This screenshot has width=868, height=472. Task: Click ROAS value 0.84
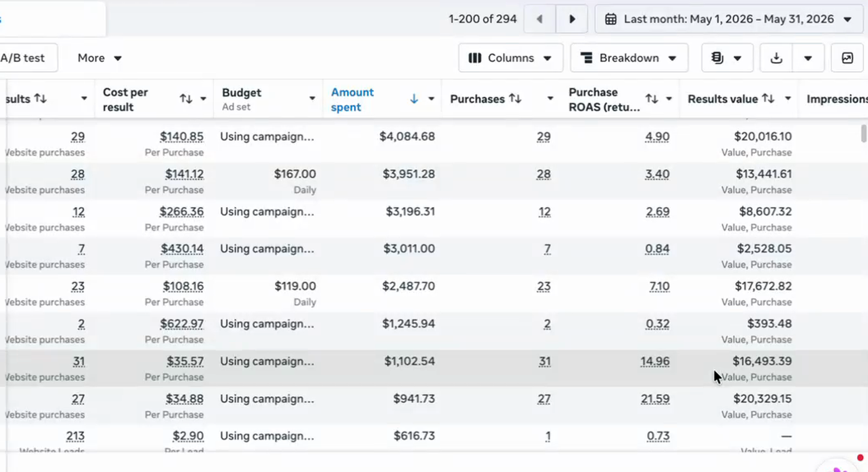pyautogui.click(x=657, y=249)
